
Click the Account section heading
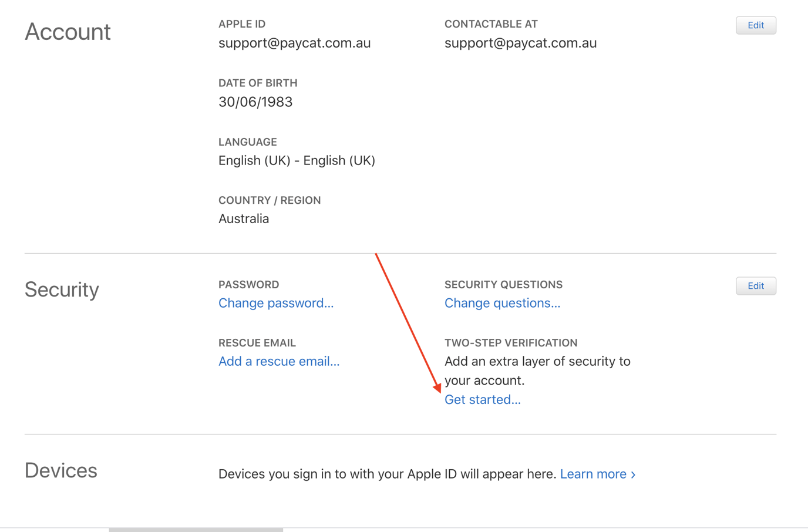click(68, 32)
